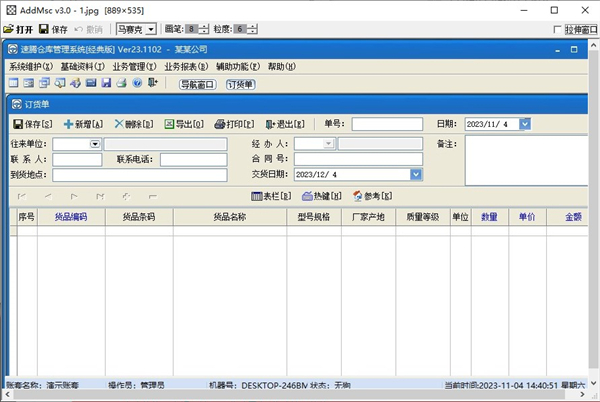Open the 辅助功能(F) menu
This screenshot has height=402, width=600.
point(238,67)
